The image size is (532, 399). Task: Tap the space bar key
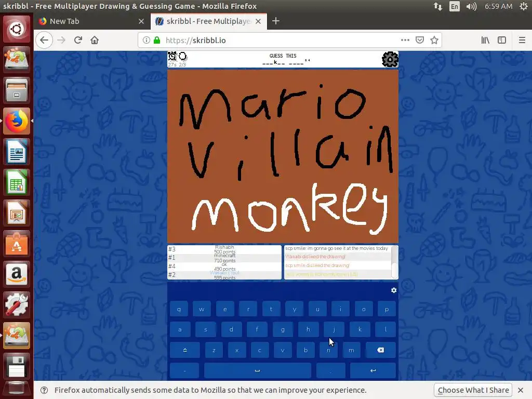point(258,370)
